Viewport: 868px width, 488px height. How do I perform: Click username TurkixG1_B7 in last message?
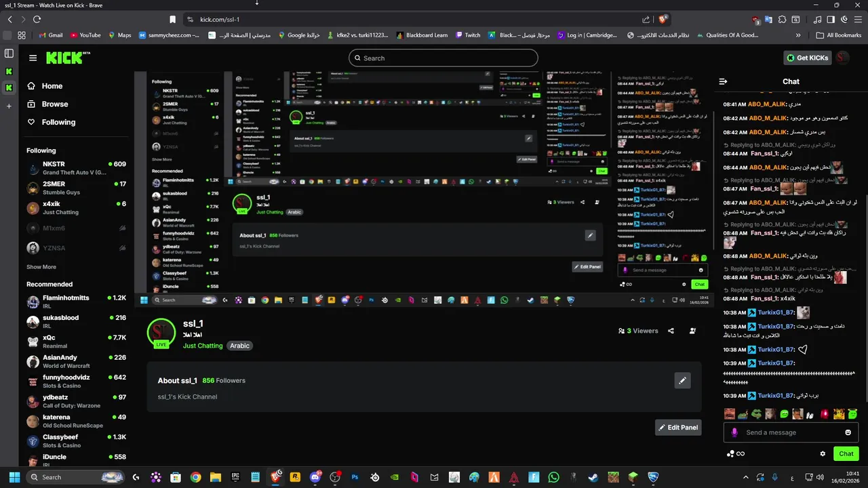(x=775, y=396)
